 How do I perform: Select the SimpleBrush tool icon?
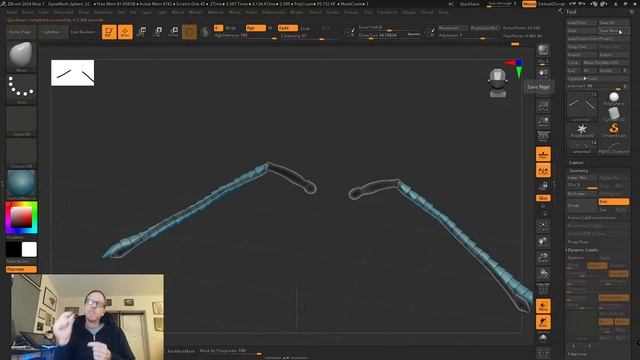613,131
